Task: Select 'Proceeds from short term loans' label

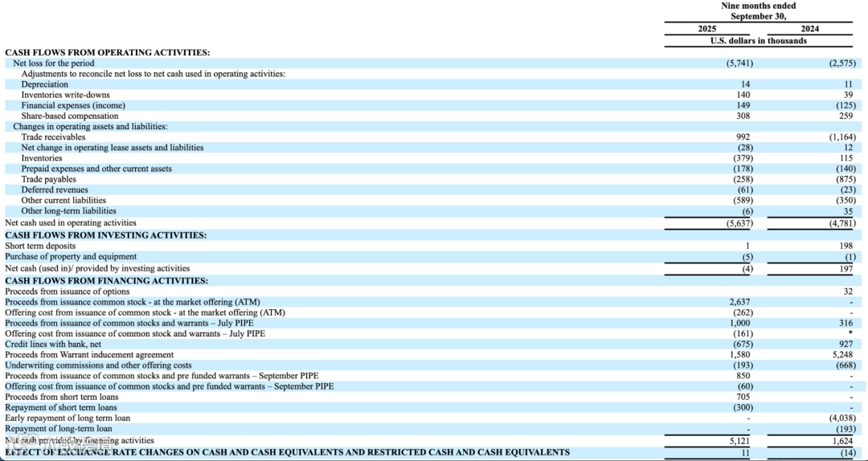Action: 61,396
